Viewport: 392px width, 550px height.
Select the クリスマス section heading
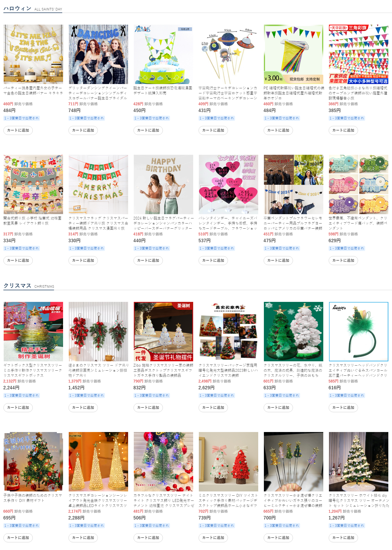click(18, 286)
